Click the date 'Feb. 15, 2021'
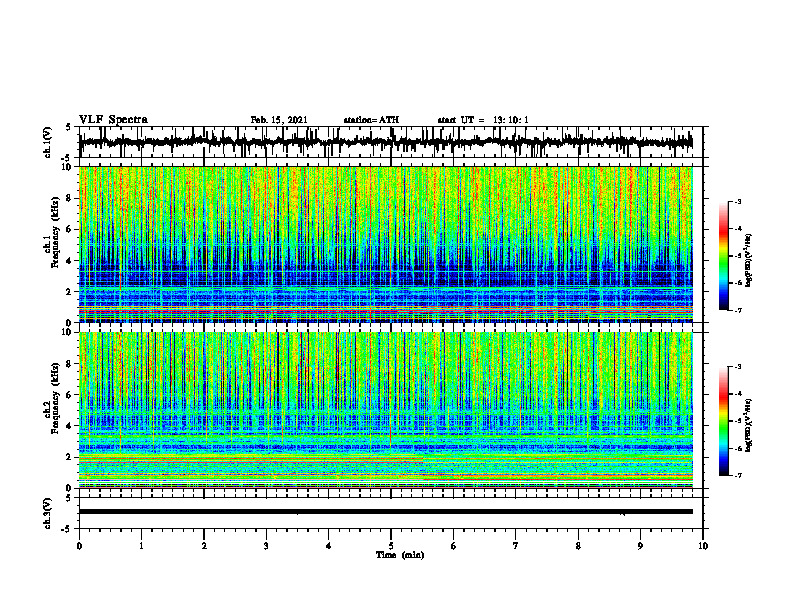 (279, 120)
